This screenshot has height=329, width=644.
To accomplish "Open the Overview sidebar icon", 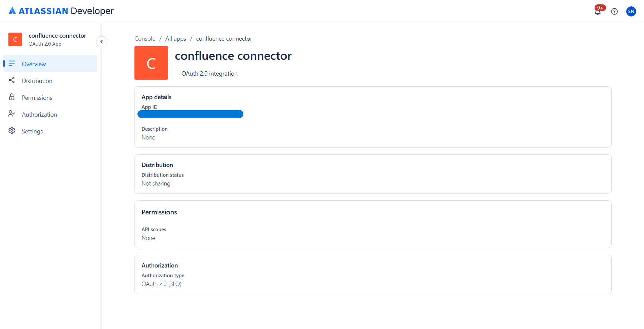I will tap(12, 64).
